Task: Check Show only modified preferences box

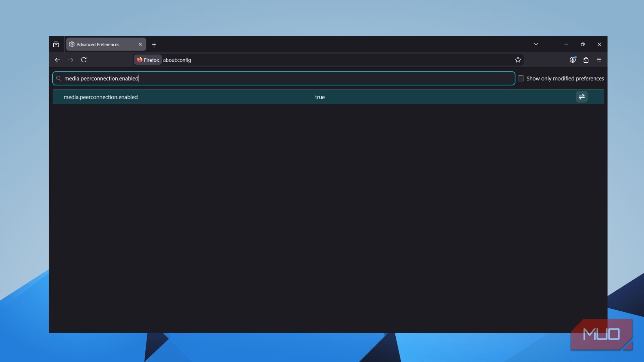Action: [x=521, y=78]
